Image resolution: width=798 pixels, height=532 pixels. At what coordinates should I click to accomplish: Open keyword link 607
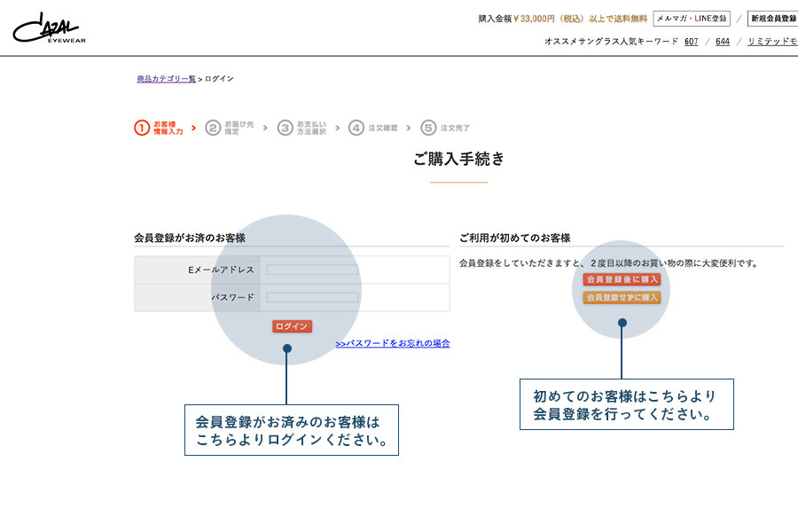(x=691, y=42)
